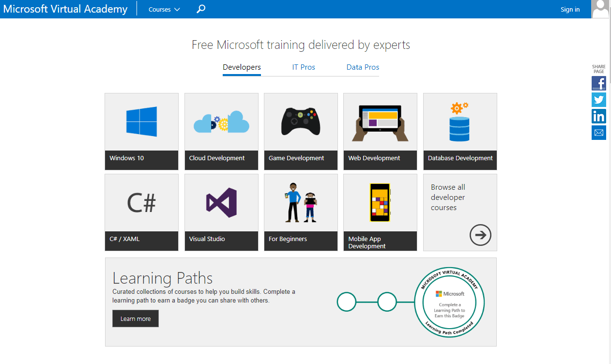Image resolution: width=611 pixels, height=364 pixels.
Task: Switch to the Data Pros tab
Action: click(x=363, y=67)
